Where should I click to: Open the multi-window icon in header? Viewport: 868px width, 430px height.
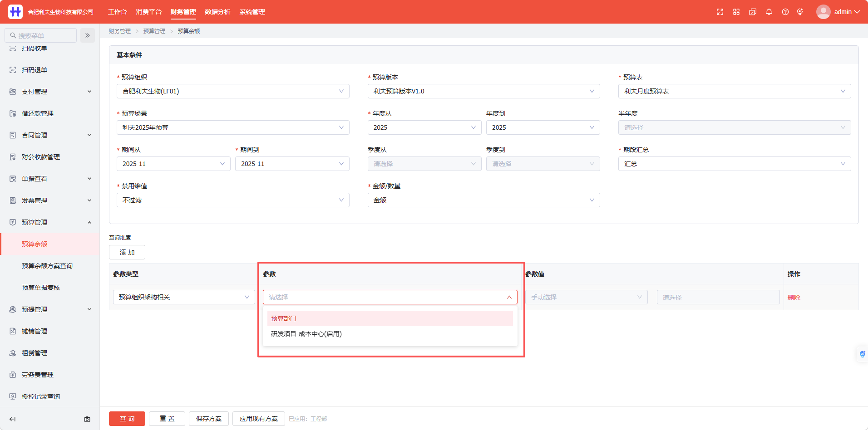pos(753,12)
